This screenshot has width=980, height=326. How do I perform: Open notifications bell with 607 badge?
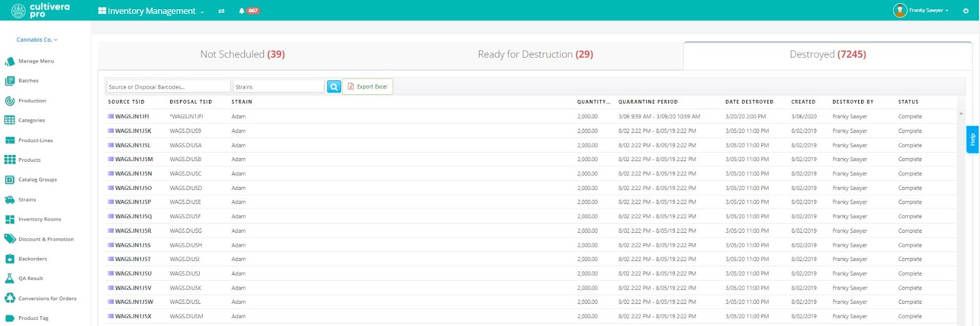(250, 10)
